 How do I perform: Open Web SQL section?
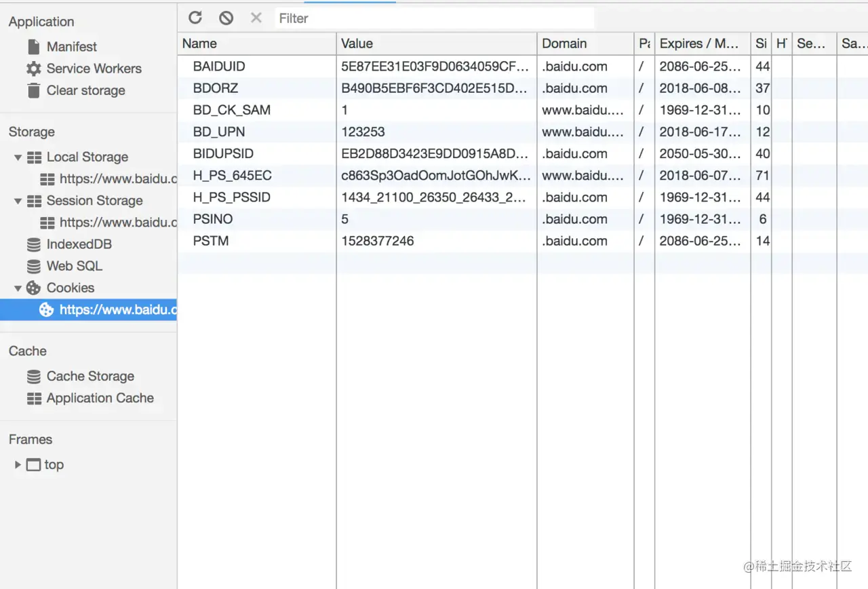(75, 266)
